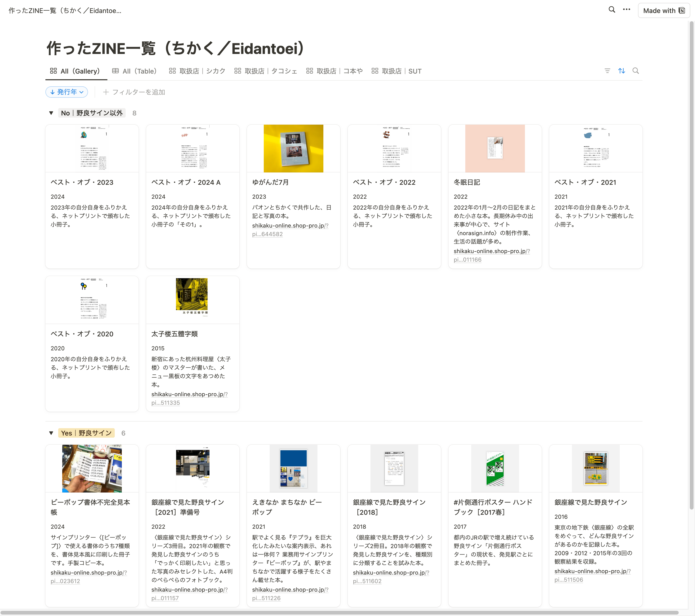Open shikaku-online link on 太子楼五體字類 card
The image size is (695, 616).
click(189, 394)
